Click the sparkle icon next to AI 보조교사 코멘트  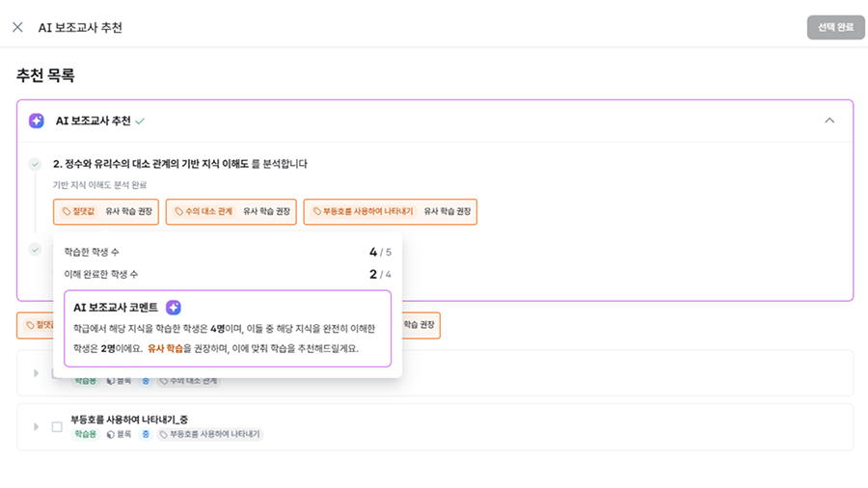tap(173, 308)
